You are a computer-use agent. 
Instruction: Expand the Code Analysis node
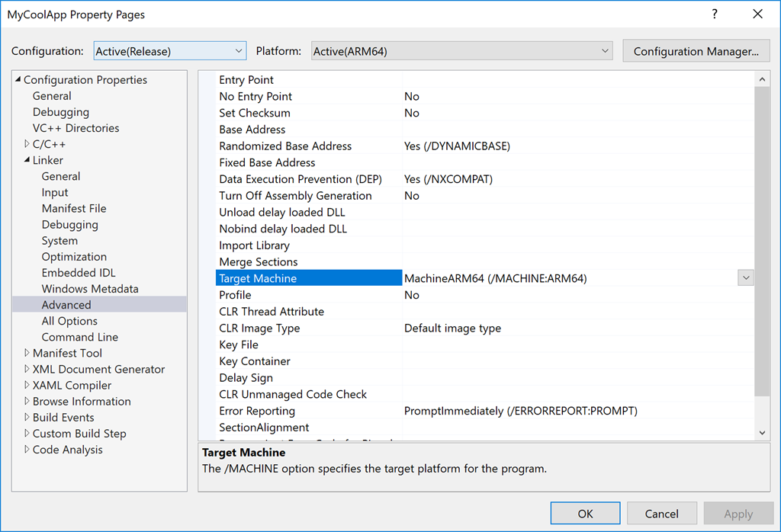(x=27, y=450)
